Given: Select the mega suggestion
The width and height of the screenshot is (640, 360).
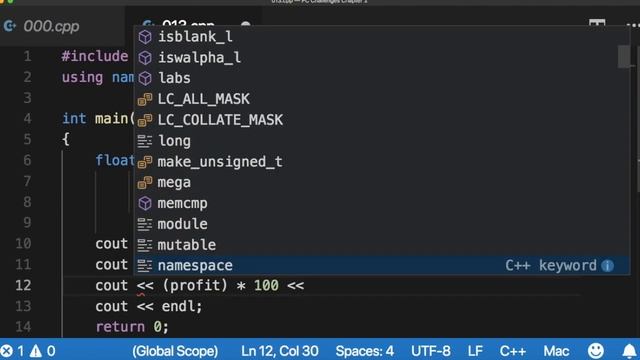Looking at the screenshot, I should pos(382,182).
